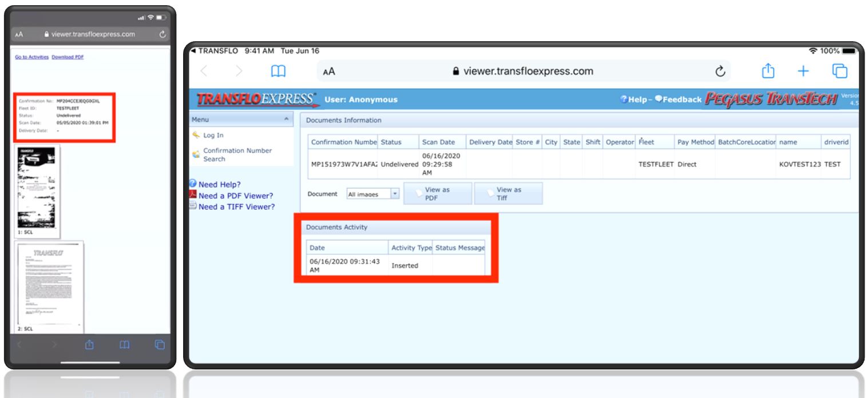Add a new tab in tablet Safari

coord(804,71)
